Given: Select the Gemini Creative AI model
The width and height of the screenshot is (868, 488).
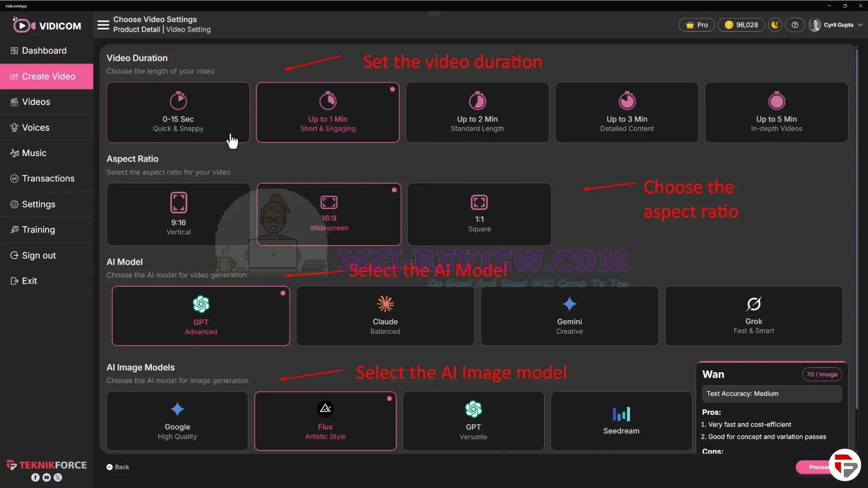Looking at the screenshot, I should (x=569, y=316).
